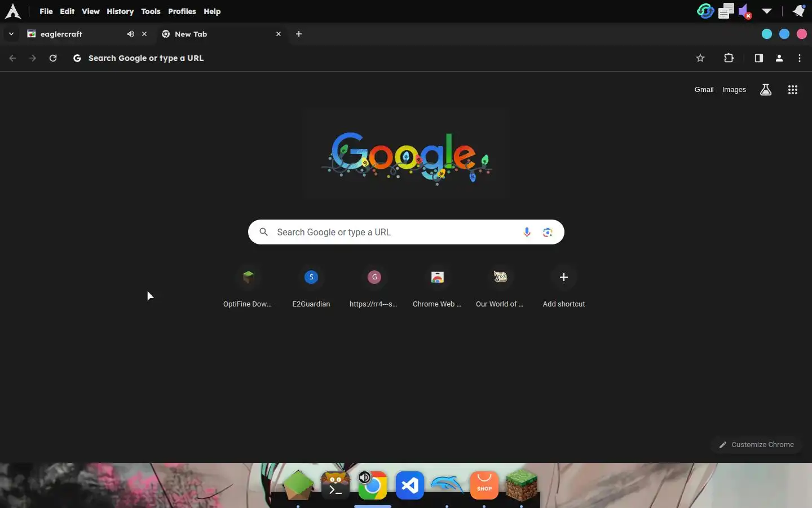812x508 pixels.
Task: Launch Dolphin emulator from dock
Action: (x=447, y=484)
